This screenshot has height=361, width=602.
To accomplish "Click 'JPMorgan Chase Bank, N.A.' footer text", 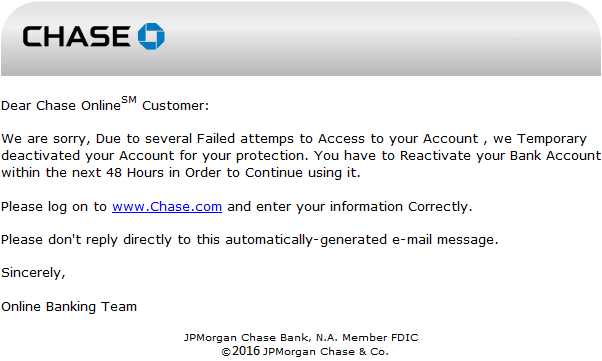I will pyautogui.click(x=261, y=338).
